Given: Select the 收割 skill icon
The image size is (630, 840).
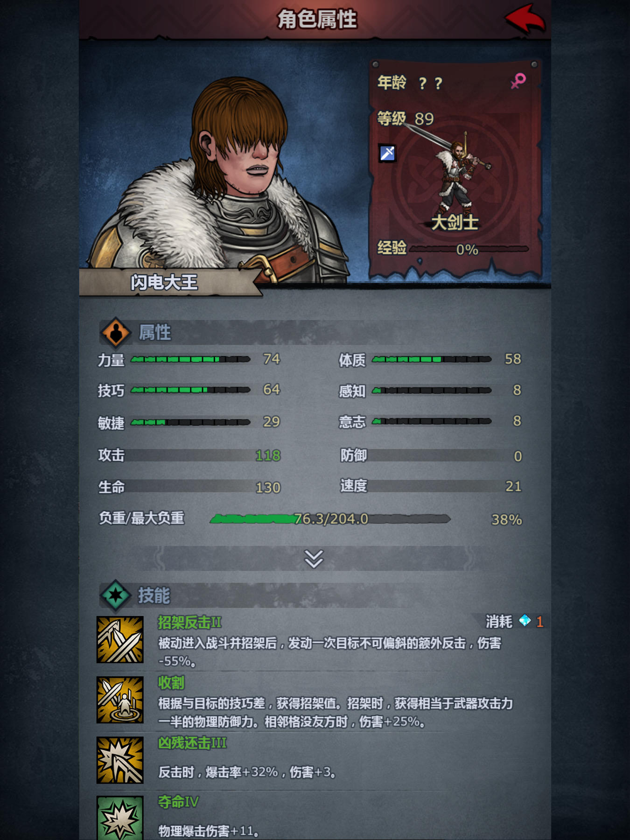Looking at the screenshot, I should tap(120, 700).
